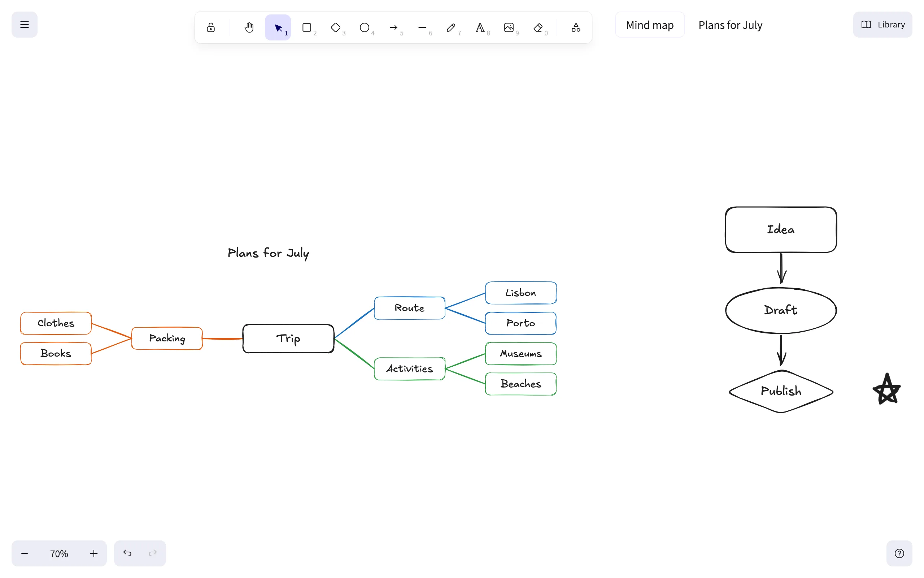
Task: Pick the Pencil draw tool
Action: (x=451, y=27)
